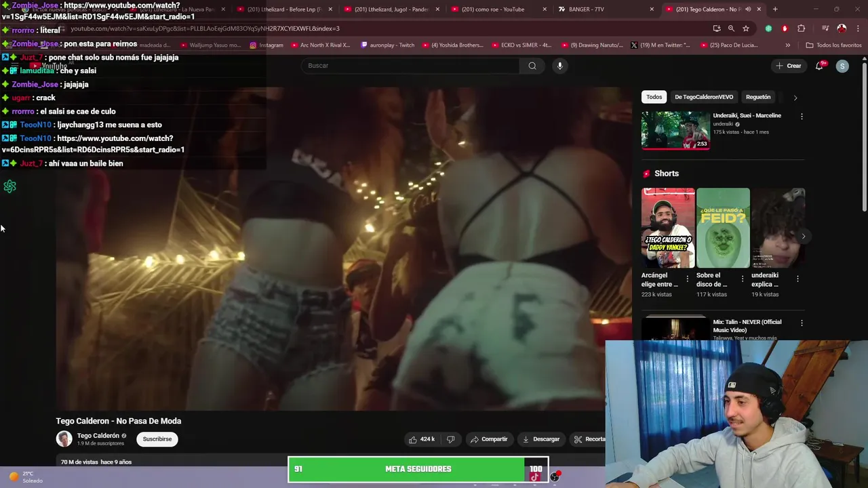The height and width of the screenshot is (488, 868).
Task: Open the Todos los favoritos folder
Action: [833, 45]
